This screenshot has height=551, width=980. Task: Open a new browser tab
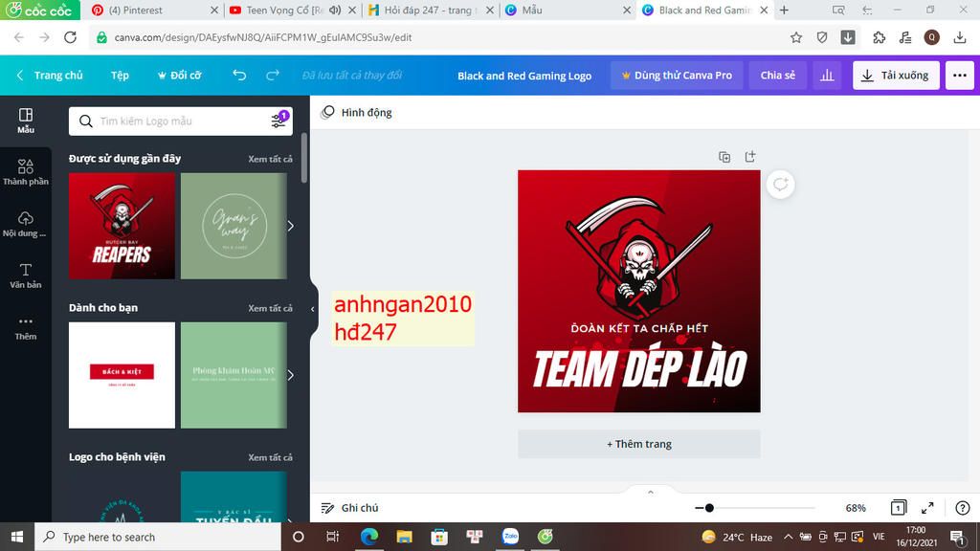coord(784,10)
